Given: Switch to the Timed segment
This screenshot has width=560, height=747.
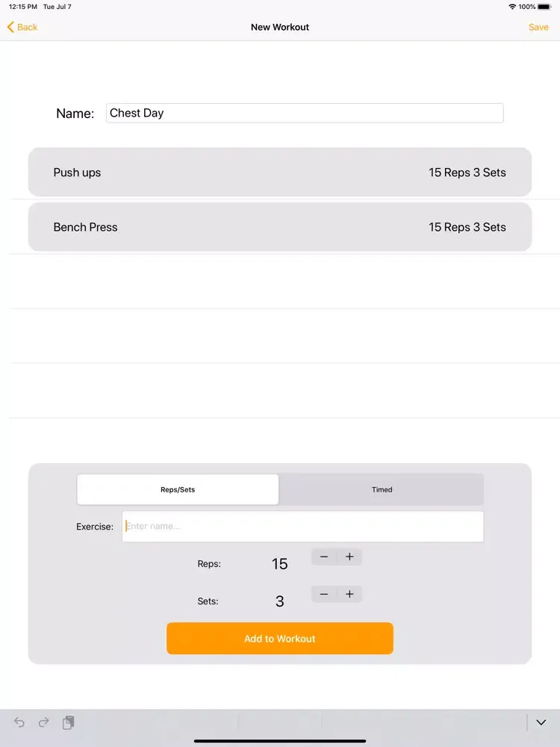Looking at the screenshot, I should (382, 489).
